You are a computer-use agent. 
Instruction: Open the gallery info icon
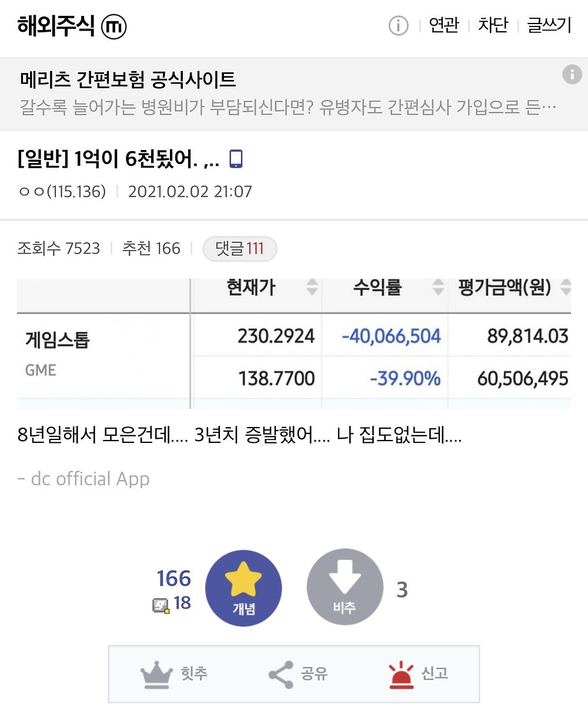point(398,26)
